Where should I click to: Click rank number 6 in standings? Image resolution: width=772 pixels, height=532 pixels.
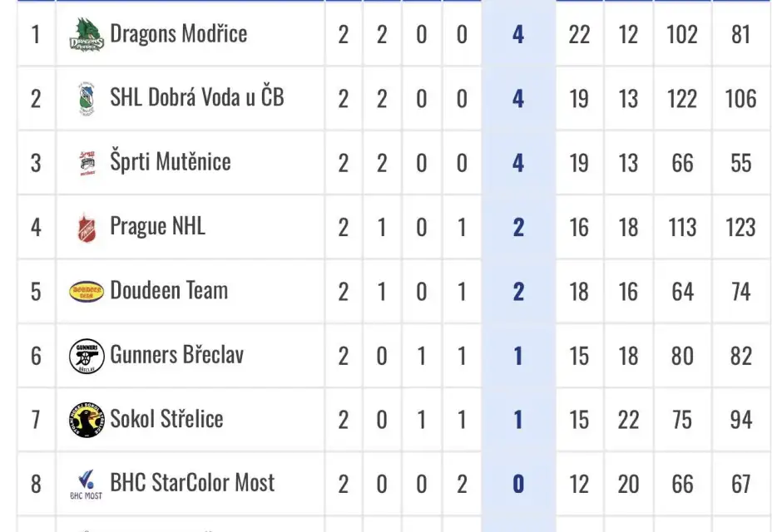click(x=36, y=356)
